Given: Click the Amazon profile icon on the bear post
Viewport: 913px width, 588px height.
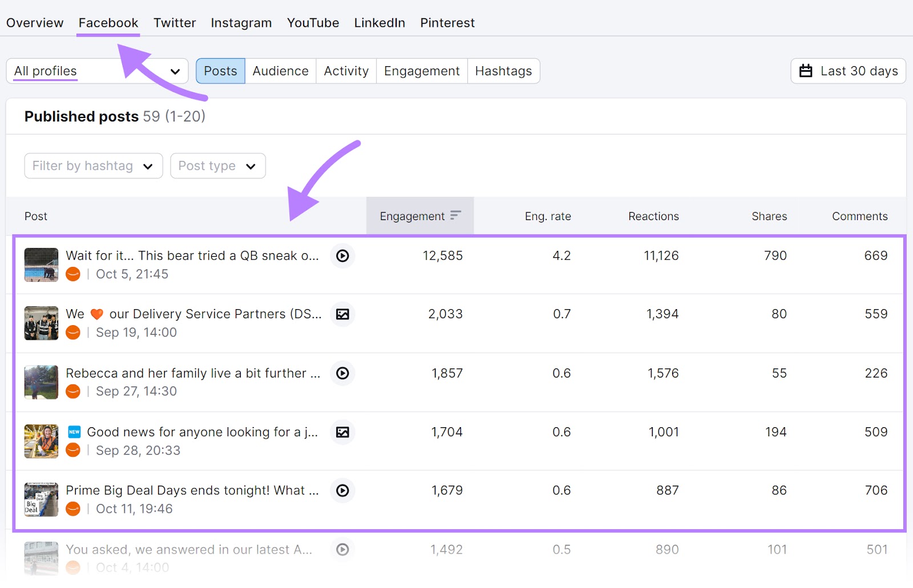Looking at the screenshot, I should tap(73, 274).
